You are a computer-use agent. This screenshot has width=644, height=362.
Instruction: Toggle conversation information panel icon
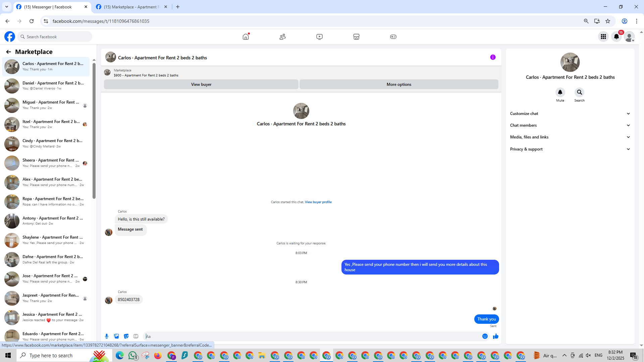[x=493, y=57]
